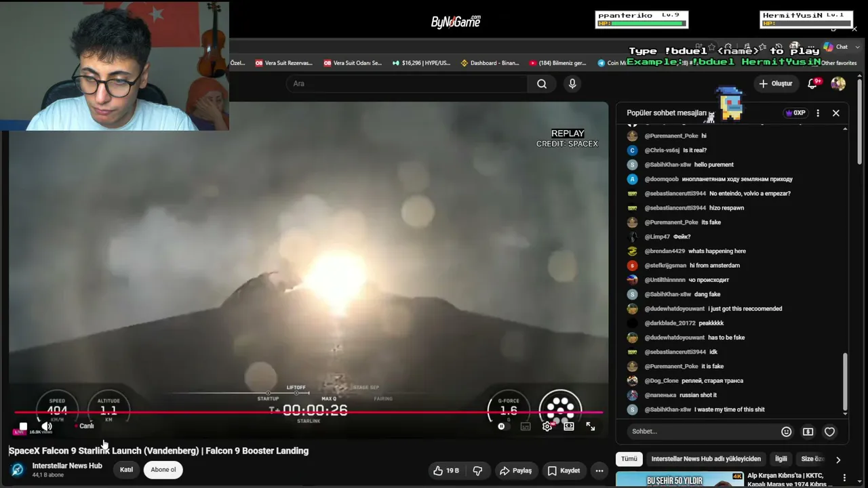Click the Interstellar News Hub channel name
Viewport: 868px width, 488px height.
(x=67, y=466)
